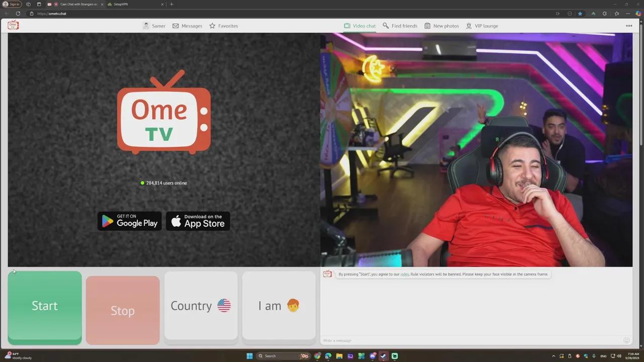This screenshot has width=644, height=362.
Task: Click the OmeTV logo in the header
Action: (14, 25)
